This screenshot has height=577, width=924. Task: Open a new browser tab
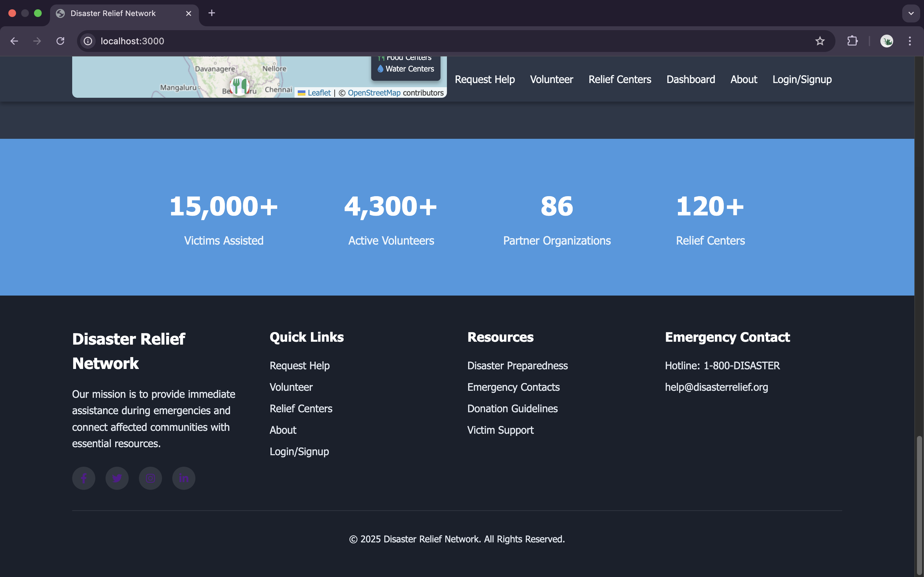211,13
